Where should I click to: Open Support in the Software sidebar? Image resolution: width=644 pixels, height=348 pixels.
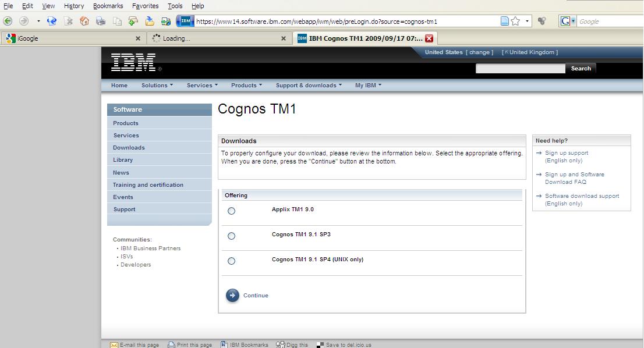pos(125,209)
